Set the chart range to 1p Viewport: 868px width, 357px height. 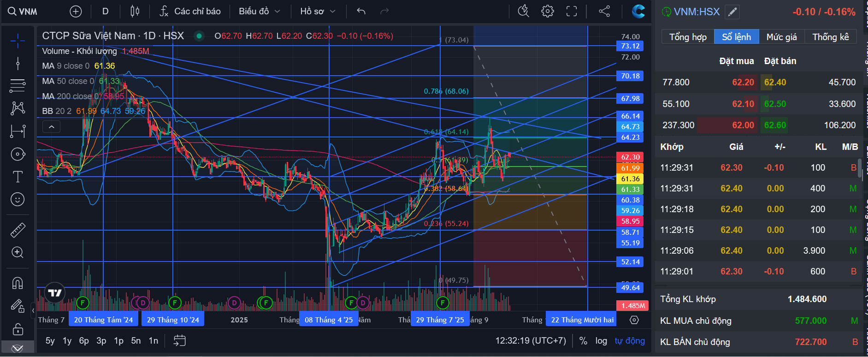coord(118,341)
